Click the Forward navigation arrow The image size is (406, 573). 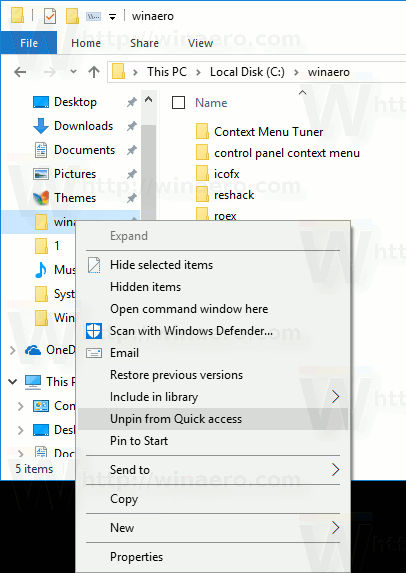(49, 72)
